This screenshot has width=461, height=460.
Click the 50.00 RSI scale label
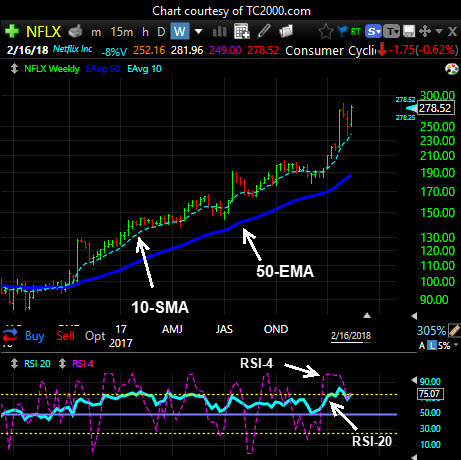(430, 413)
